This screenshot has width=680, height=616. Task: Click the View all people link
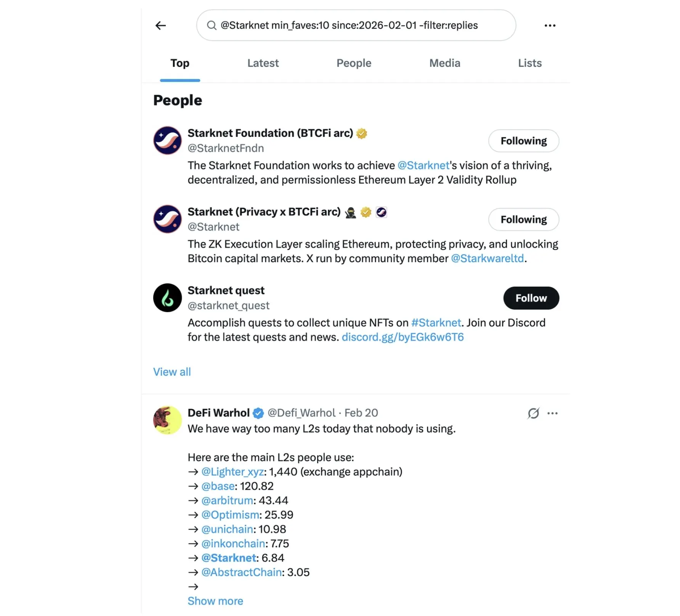point(172,372)
